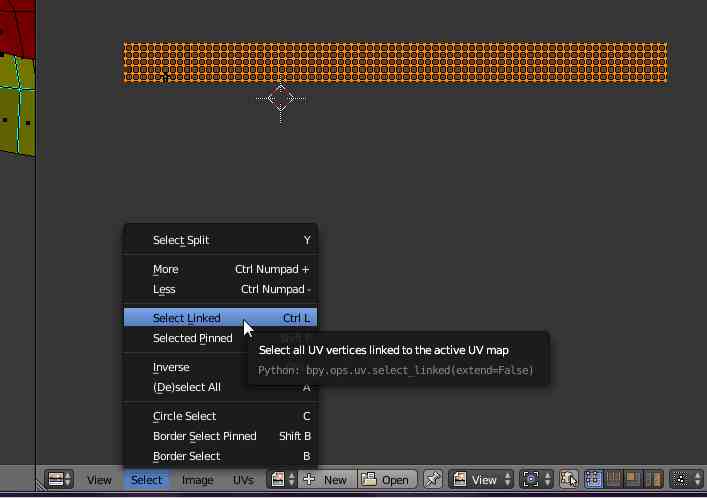Choose More from Select menu
Viewport: 707px width, 498px height.
coord(220,269)
